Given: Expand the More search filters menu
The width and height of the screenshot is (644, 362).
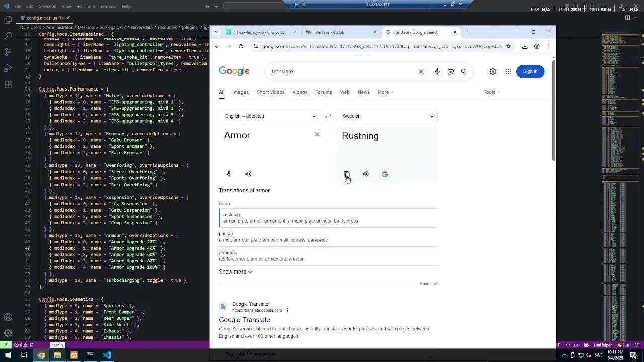Looking at the screenshot, I should [x=385, y=92].
